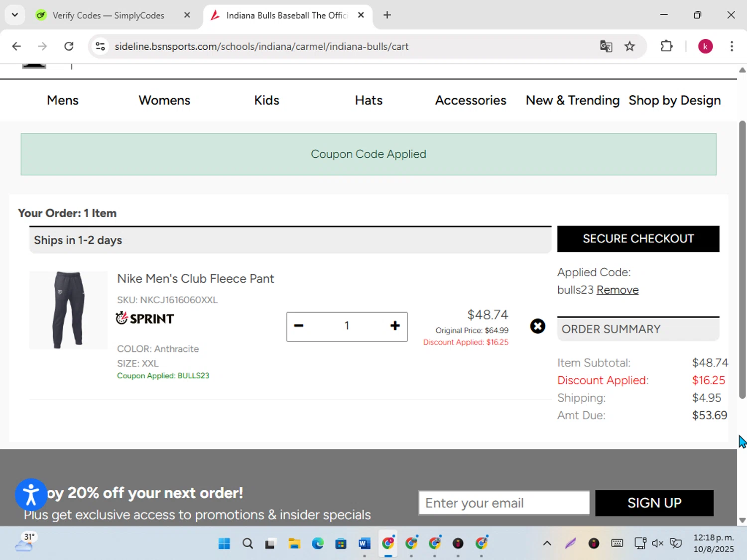Screen dimensions: 747x560
Task: Click the muted volume icon in tray
Action: 657,543
